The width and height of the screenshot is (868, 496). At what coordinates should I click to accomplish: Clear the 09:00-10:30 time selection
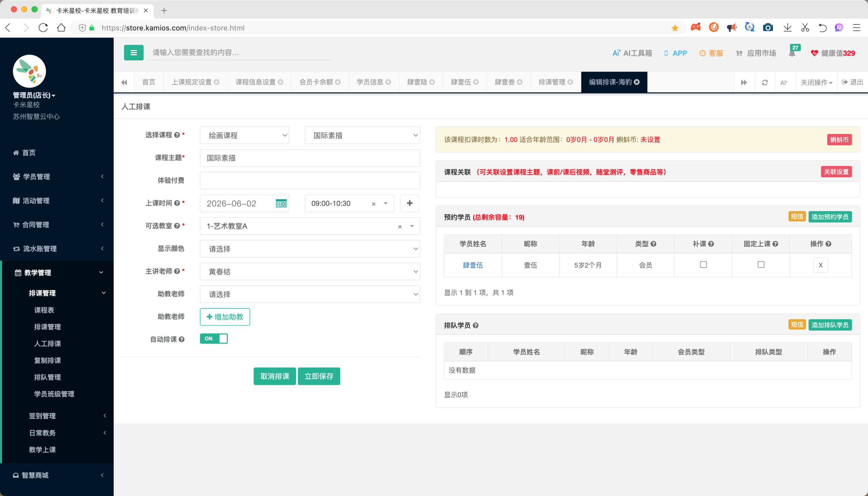pyautogui.click(x=374, y=204)
